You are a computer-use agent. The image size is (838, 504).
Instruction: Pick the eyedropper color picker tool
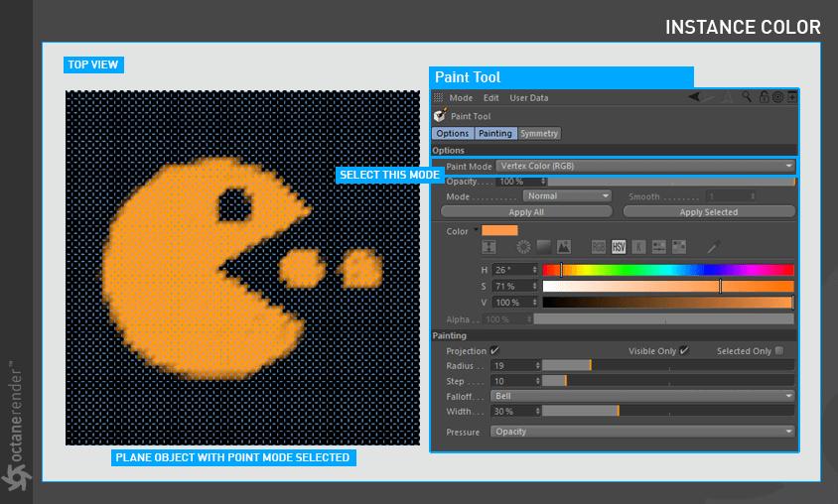(x=714, y=246)
